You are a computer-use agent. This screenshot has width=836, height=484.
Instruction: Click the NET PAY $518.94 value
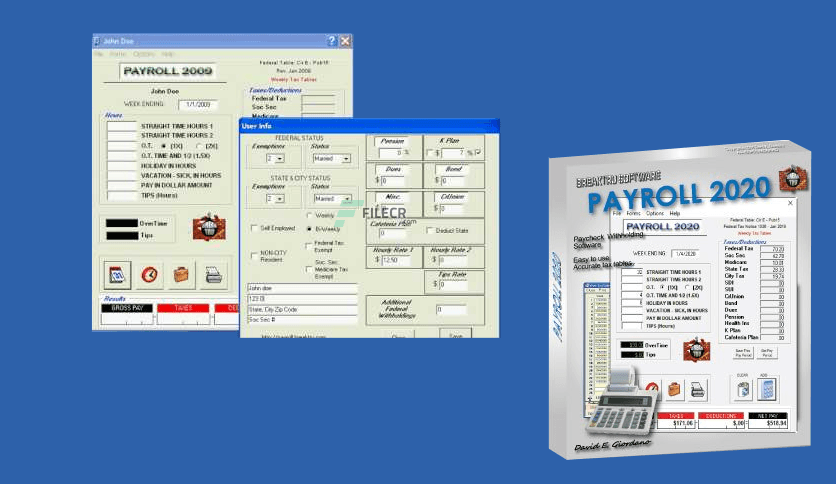[768, 423]
